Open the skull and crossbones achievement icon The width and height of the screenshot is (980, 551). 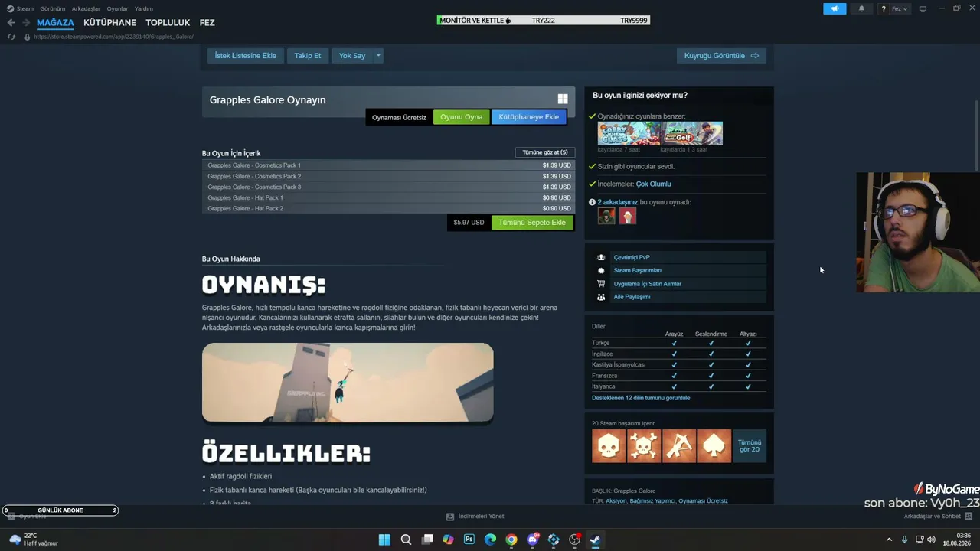coord(644,445)
